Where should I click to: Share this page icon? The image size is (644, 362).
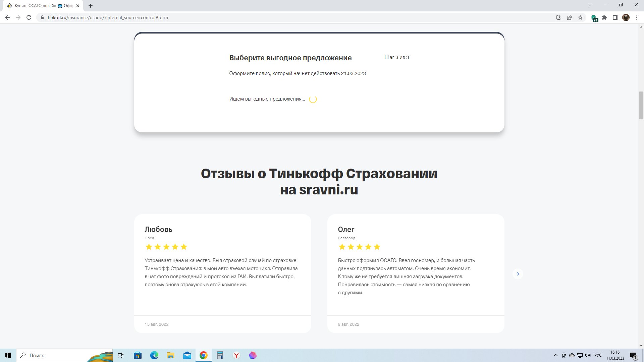tap(570, 17)
